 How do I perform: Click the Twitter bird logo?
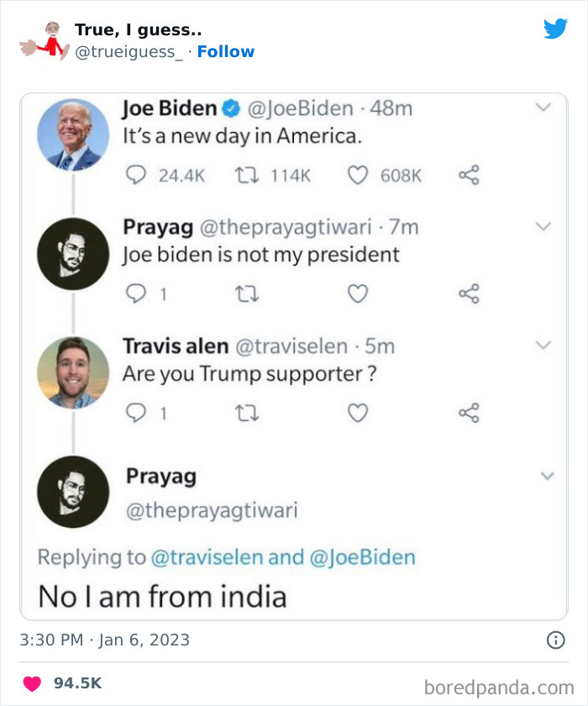pyautogui.click(x=556, y=28)
